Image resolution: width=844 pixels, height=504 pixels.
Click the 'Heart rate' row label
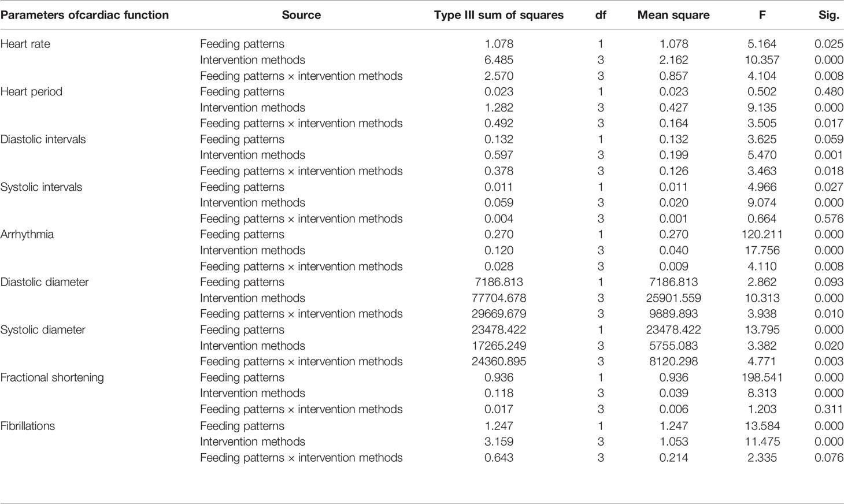[x=25, y=44]
